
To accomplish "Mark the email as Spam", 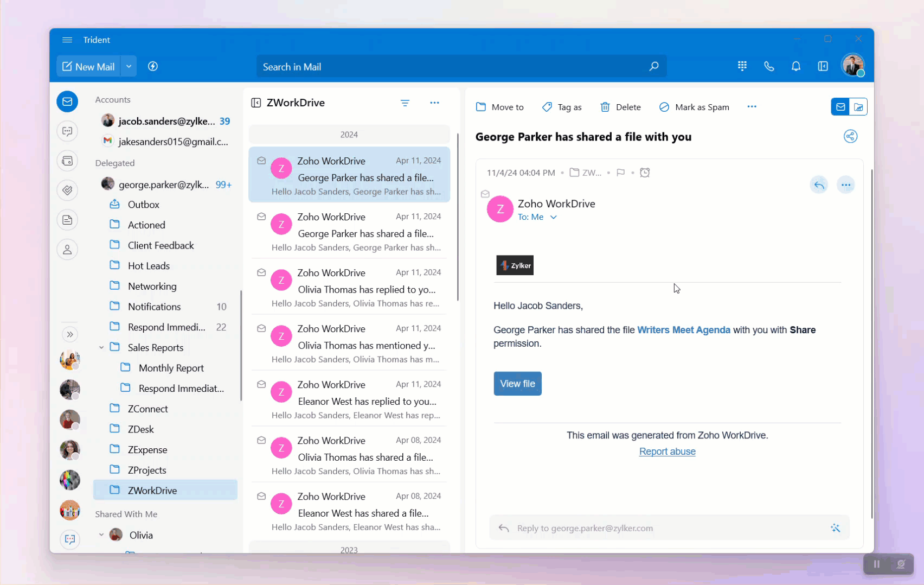I will [x=694, y=107].
